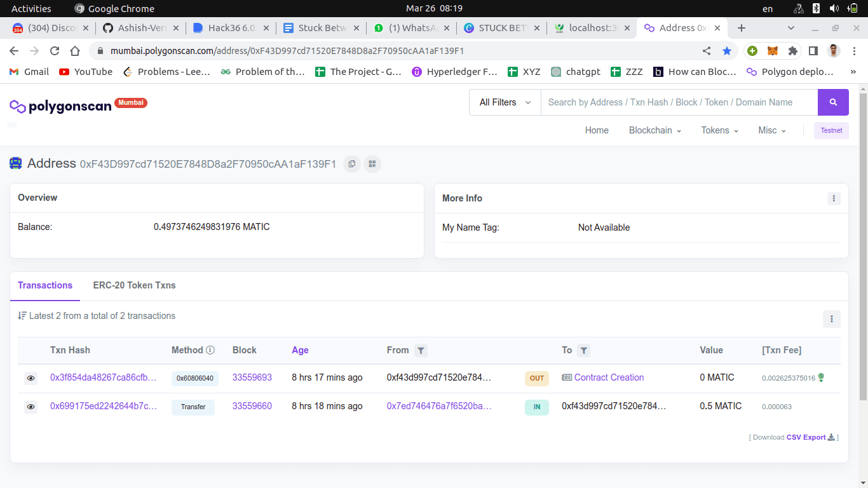Open sender address 0x7ed746476a7f6520ba

[439, 406]
